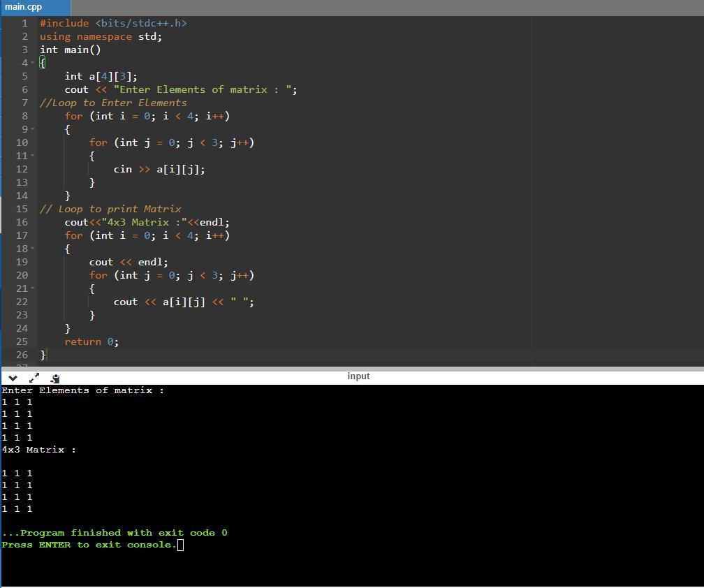Collapse the code block at line 9
The image size is (704, 588).
(33, 129)
